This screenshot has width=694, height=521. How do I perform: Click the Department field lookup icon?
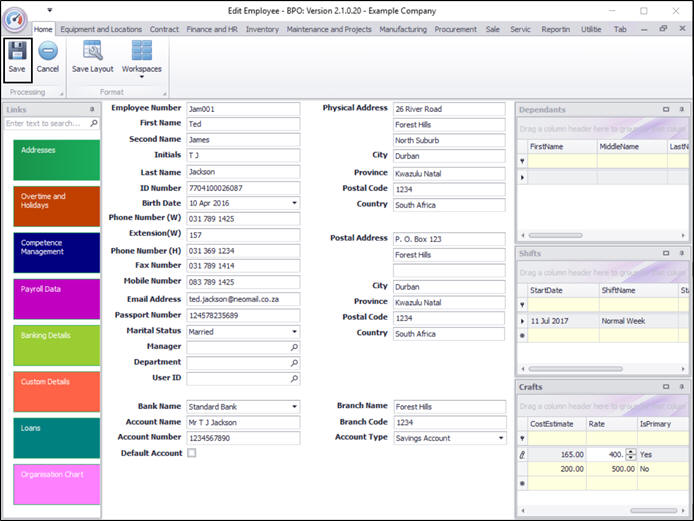click(294, 363)
